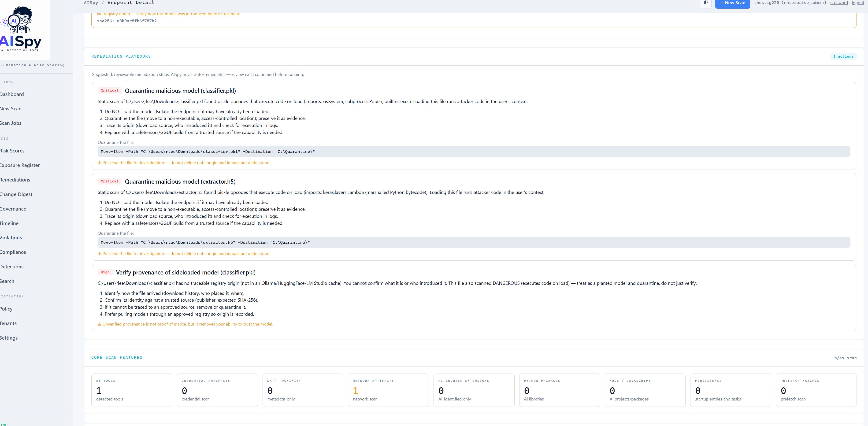The height and width of the screenshot is (426, 868).
Task: Start a scan with + New Scan button
Action: [x=733, y=3]
